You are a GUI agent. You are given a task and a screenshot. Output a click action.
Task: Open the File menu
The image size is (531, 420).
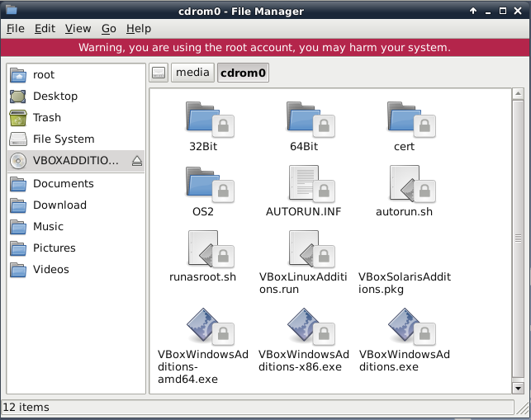tap(16, 29)
